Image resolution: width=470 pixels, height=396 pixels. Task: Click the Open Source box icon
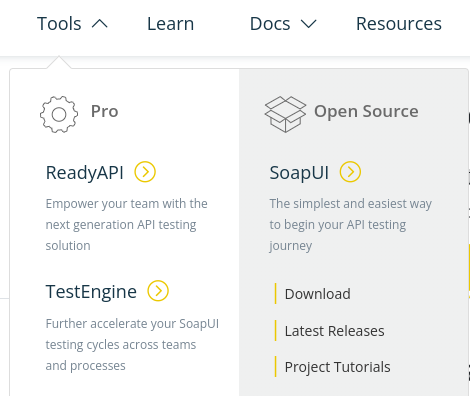pyautogui.click(x=285, y=114)
